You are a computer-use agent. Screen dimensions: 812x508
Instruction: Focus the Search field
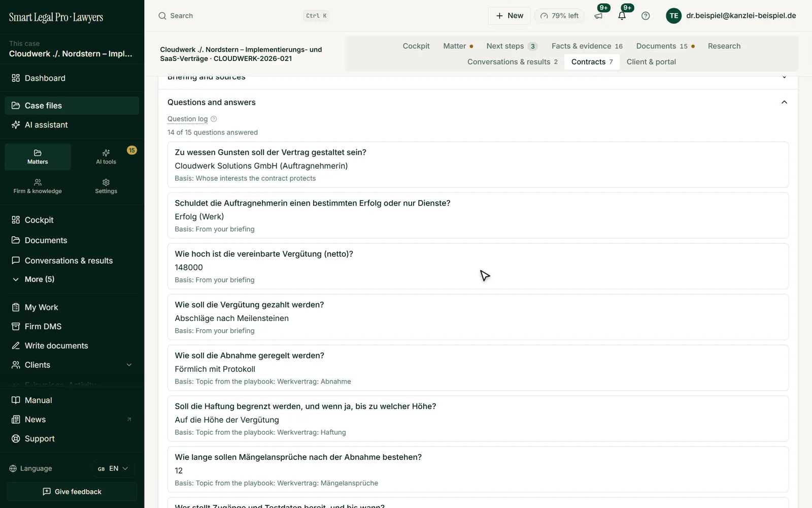[244, 16]
